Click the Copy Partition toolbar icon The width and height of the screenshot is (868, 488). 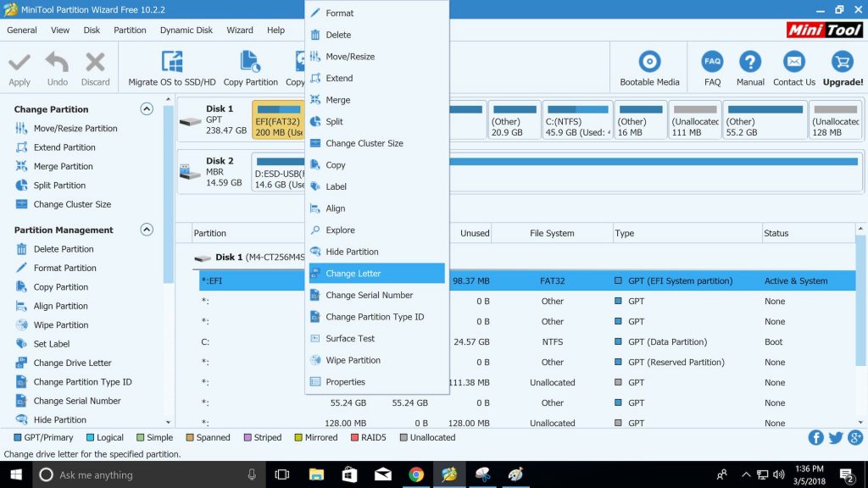(250, 61)
